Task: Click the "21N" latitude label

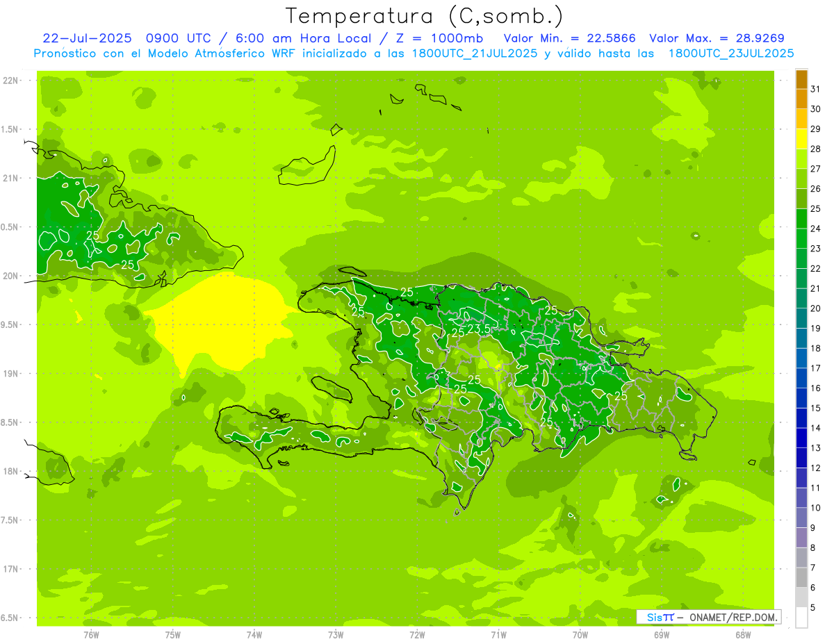Action: [x=12, y=178]
